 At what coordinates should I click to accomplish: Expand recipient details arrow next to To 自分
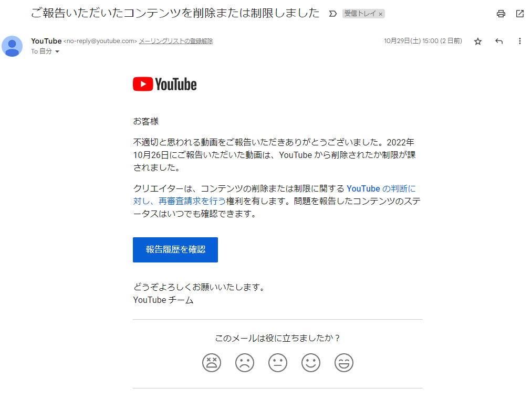[57, 51]
